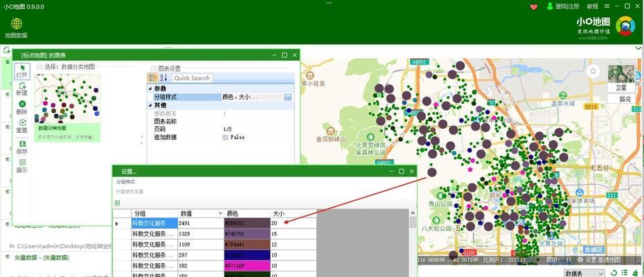The width and height of the screenshot is (644, 277).
Task: Click the 小O地图 colorful logo
Action: point(625,27)
